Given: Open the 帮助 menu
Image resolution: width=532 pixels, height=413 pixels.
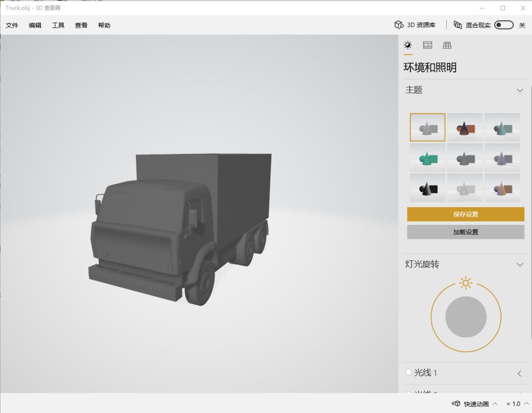Looking at the screenshot, I should 104,25.
